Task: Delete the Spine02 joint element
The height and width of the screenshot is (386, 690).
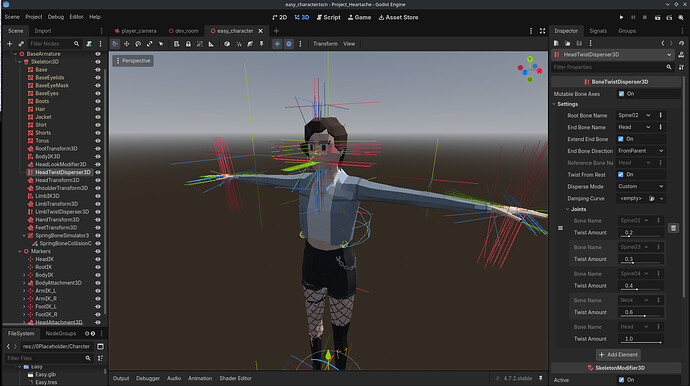Action: point(673,228)
